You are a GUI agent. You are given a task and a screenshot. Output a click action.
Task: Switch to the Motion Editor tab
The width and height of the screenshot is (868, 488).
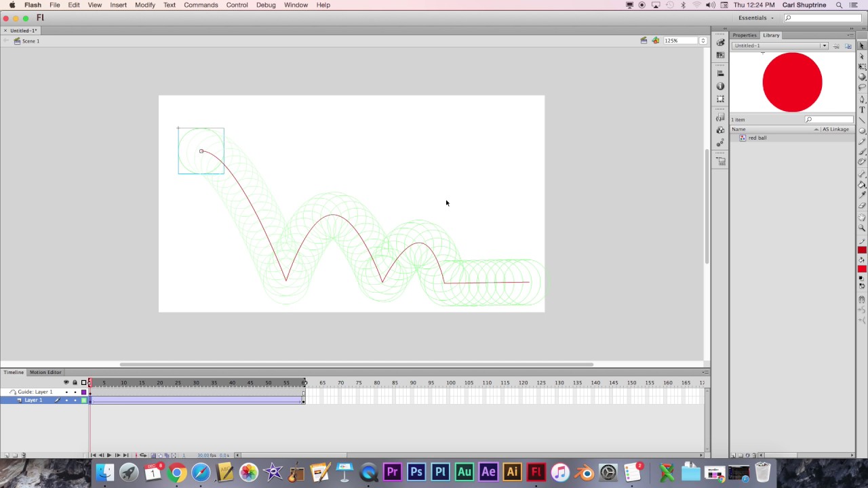coord(45,372)
